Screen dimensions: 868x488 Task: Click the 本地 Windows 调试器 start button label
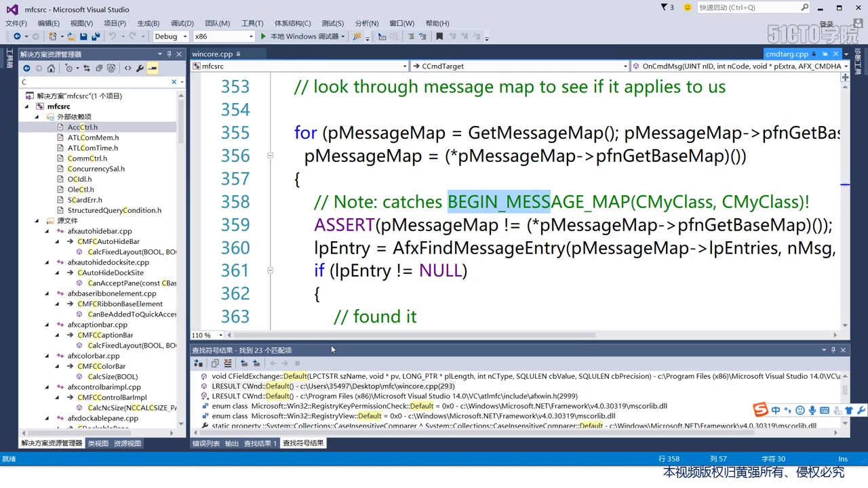(304, 36)
